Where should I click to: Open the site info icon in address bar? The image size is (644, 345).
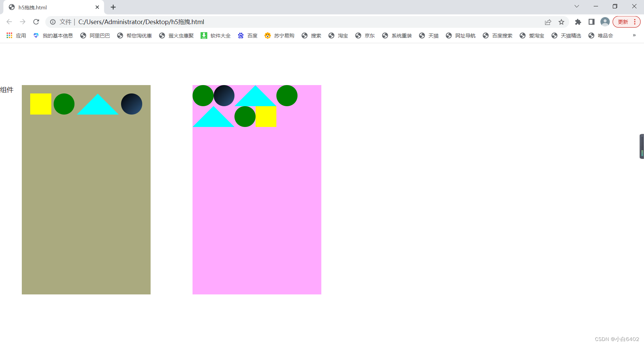[x=53, y=22]
